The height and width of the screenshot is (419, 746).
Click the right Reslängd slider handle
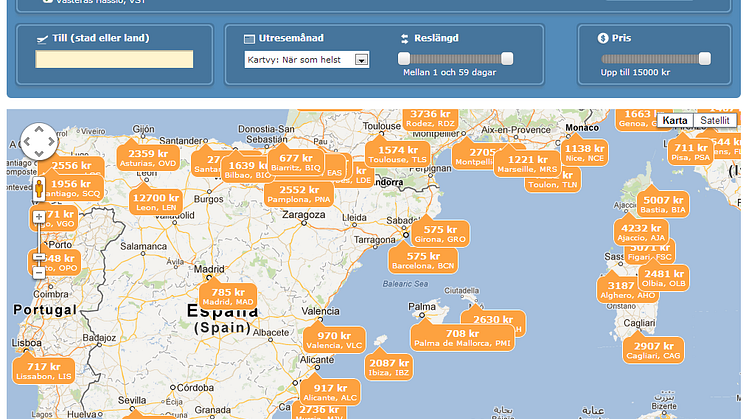click(506, 59)
